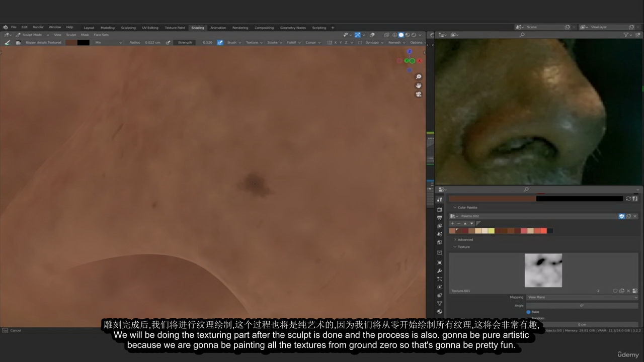Click the viewport zoom magnifier icon
The height and width of the screenshot is (362, 644).
[x=419, y=77]
